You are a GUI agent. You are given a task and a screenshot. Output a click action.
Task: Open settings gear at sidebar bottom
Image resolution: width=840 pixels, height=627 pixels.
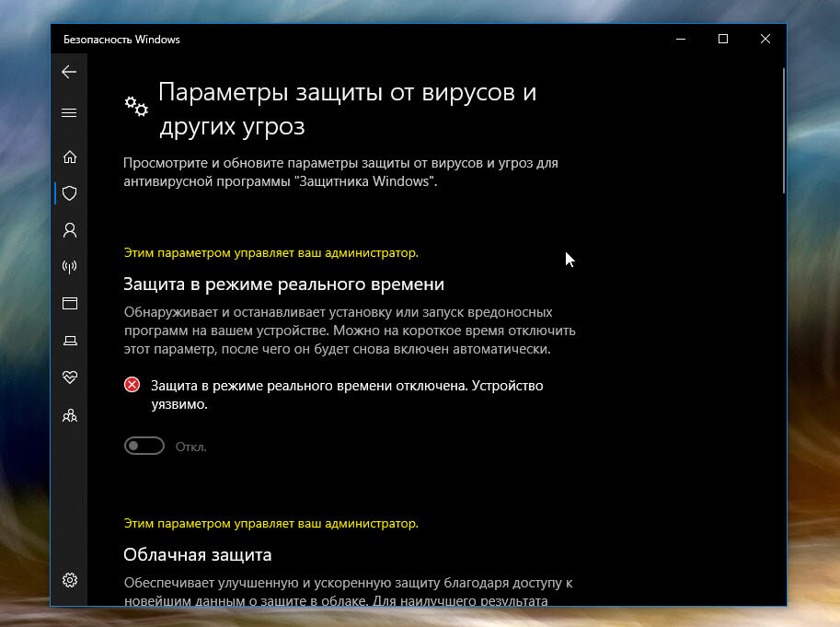(x=69, y=580)
